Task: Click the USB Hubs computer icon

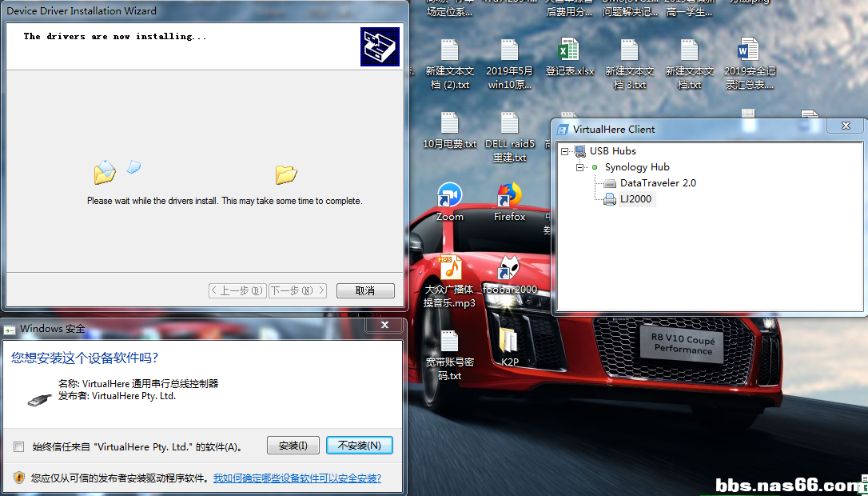Action: pos(579,151)
